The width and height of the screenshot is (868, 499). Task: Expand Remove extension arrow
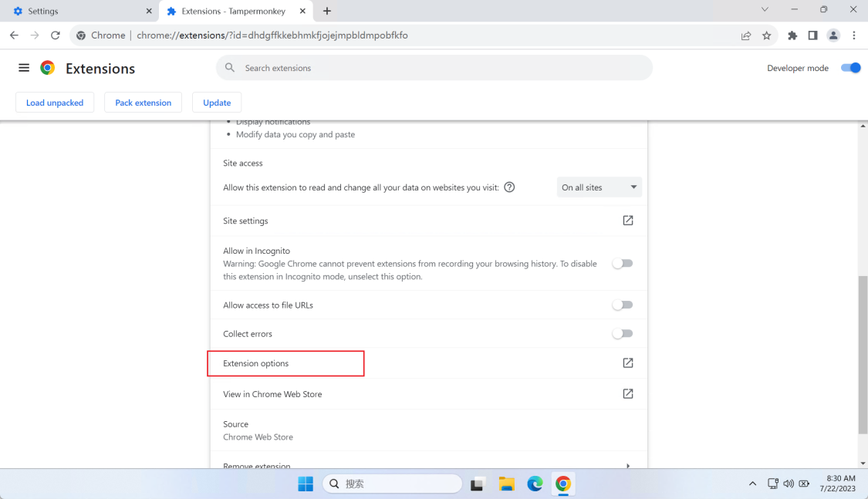point(628,466)
